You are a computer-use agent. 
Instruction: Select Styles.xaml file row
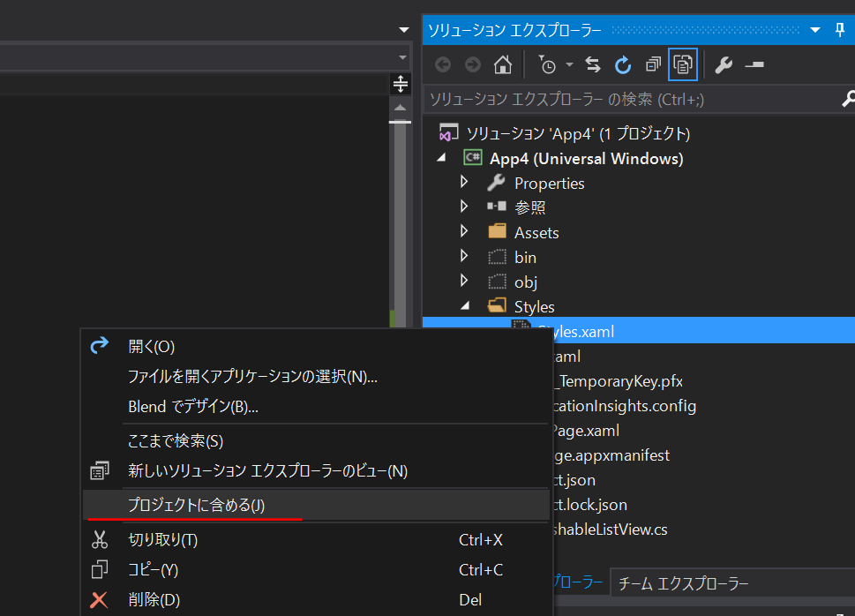[x=639, y=331]
